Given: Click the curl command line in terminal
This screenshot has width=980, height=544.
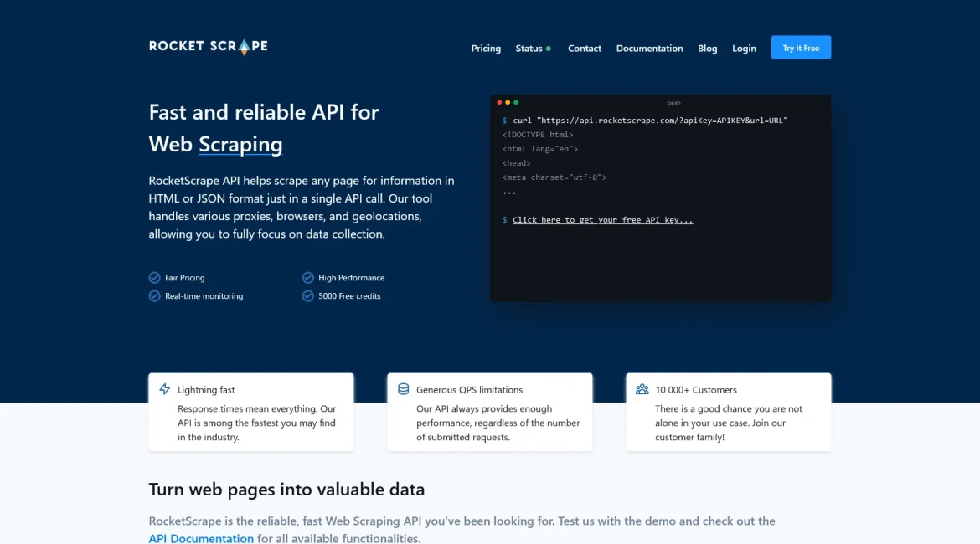Looking at the screenshot, I should coord(645,121).
